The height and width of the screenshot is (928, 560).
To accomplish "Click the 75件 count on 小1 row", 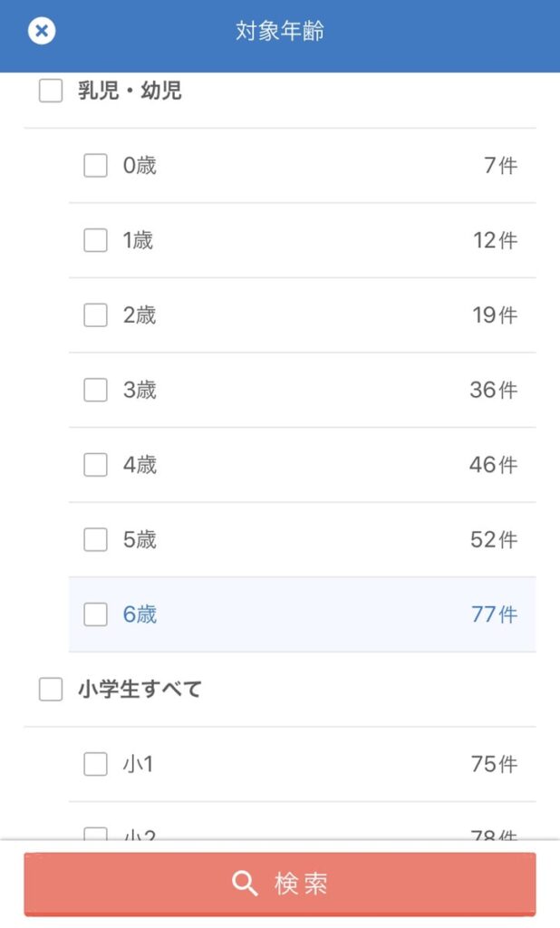I will point(494,764).
